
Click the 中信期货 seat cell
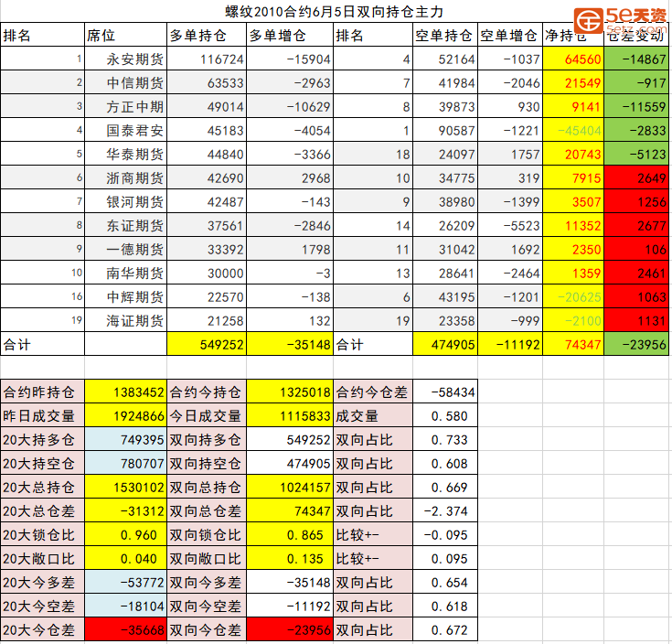pyautogui.click(x=125, y=82)
